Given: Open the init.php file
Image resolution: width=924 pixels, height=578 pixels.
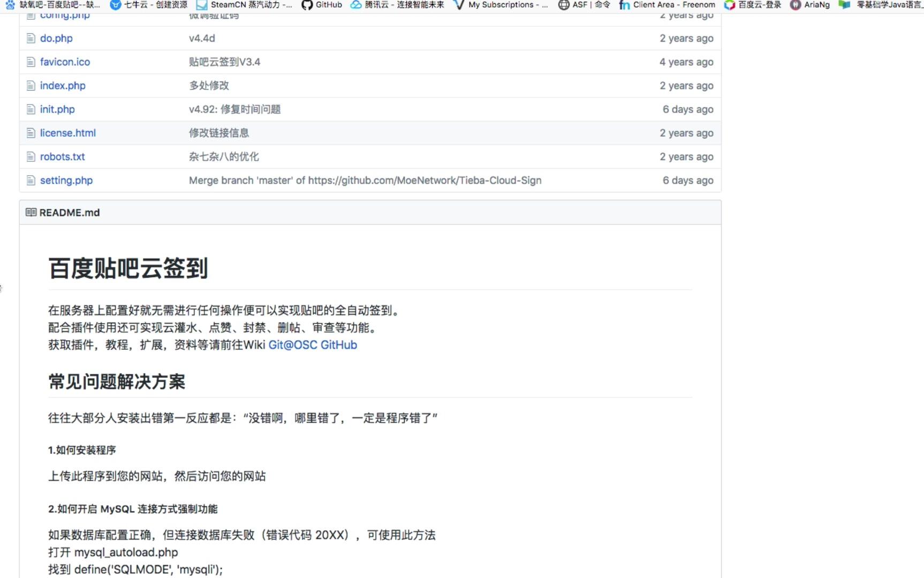Looking at the screenshot, I should [58, 109].
